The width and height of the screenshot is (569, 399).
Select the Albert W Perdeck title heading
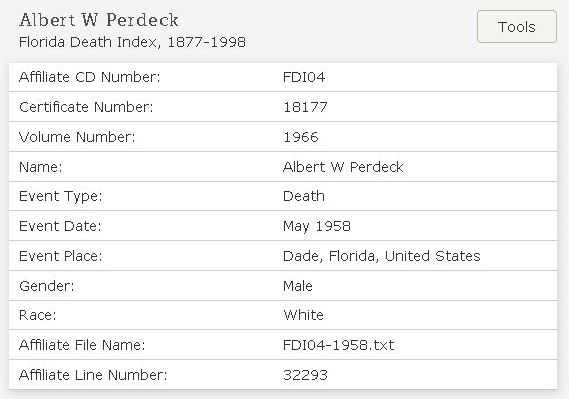tap(99, 20)
